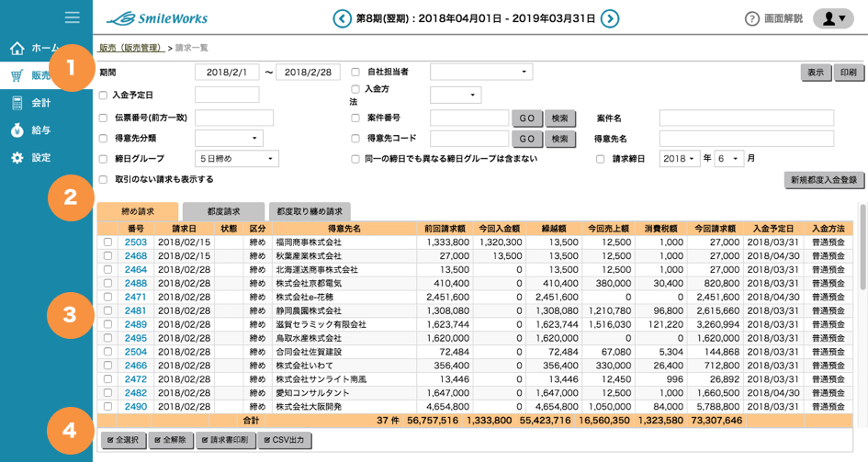Open the user account menu

834,18
